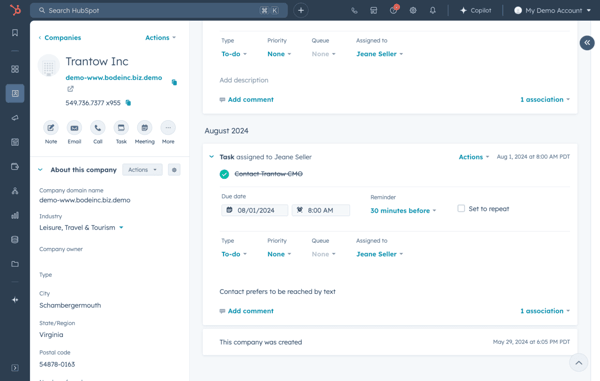Open the Library folder sidebar icon

[15, 264]
